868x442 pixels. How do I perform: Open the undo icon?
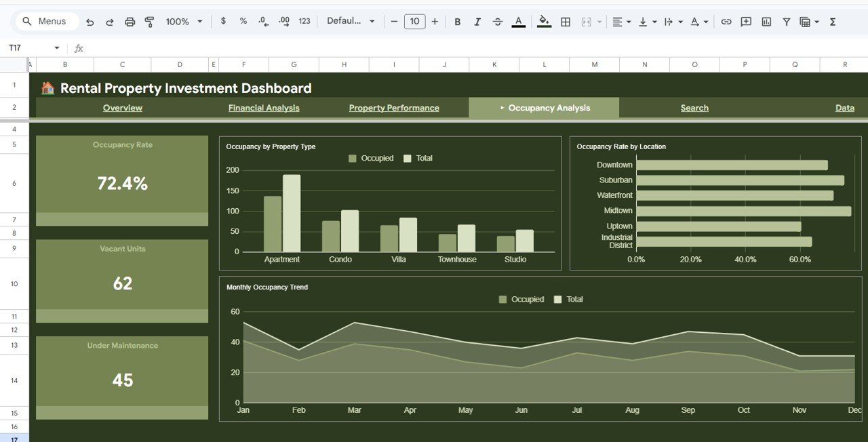click(x=90, y=21)
